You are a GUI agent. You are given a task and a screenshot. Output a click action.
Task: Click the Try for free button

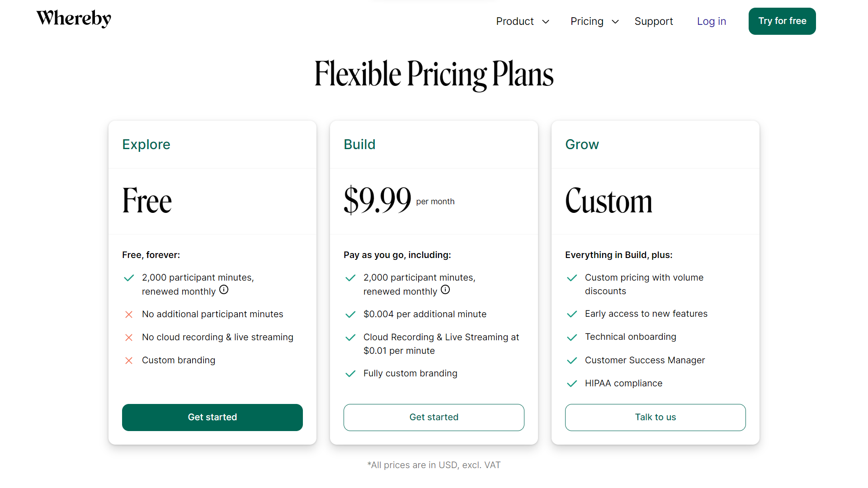coord(782,21)
